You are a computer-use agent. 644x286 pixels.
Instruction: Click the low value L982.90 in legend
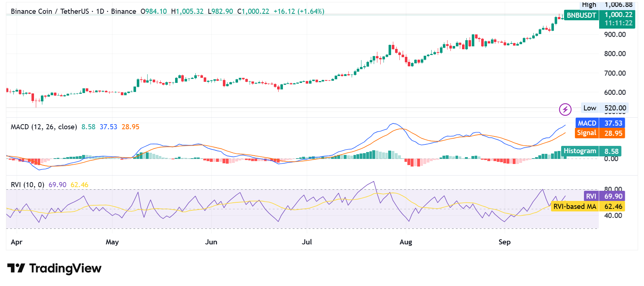pyautogui.click(x=220, y=11)
